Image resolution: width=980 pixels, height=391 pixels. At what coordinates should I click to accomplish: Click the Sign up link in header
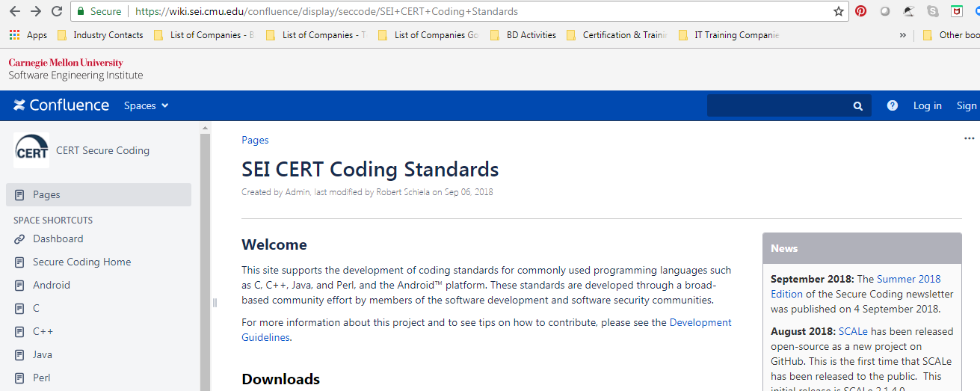point(968,105)
